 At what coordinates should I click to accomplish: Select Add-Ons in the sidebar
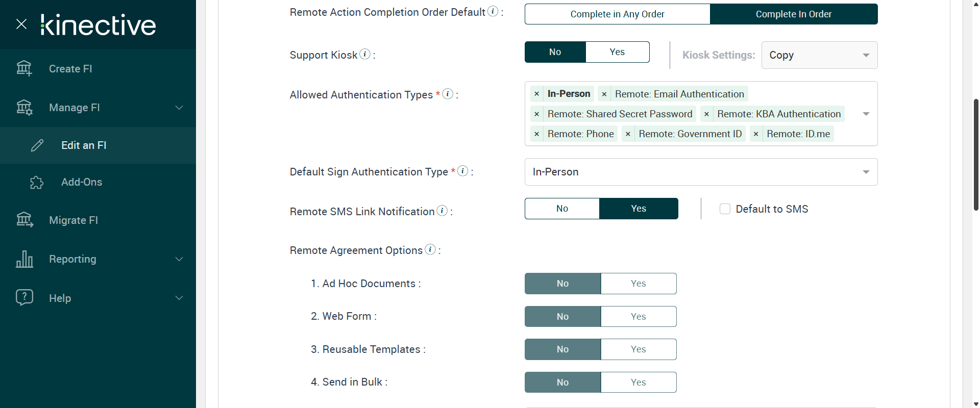pos(82,182)
